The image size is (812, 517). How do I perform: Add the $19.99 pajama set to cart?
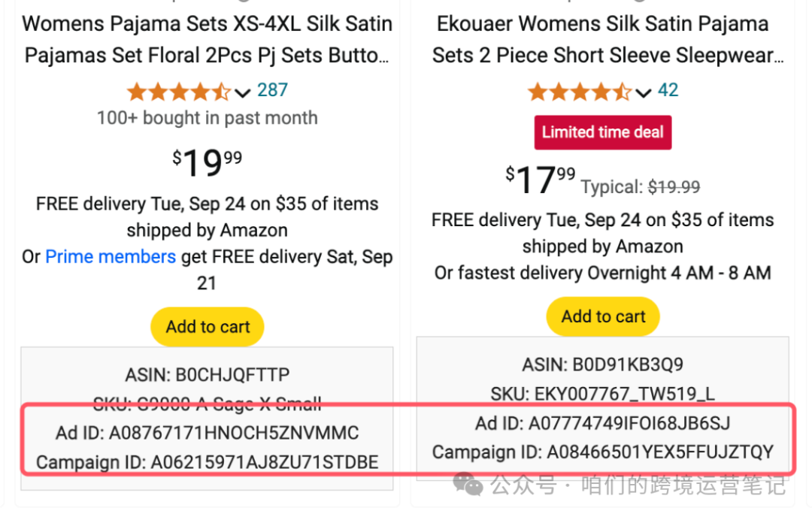(x=208, y=327)
